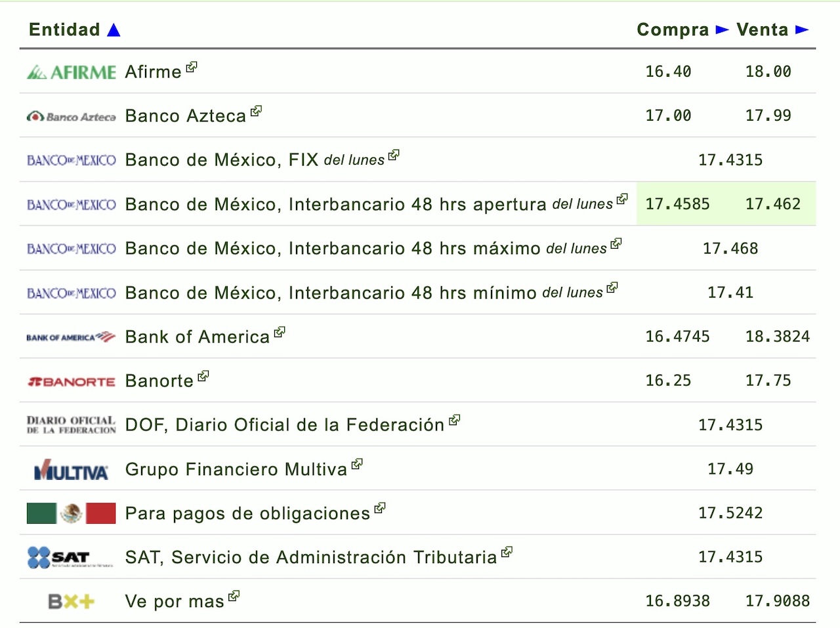Screen dimensions: 840x628
Task: Click the Banorte logo
Action: point(72,381)
